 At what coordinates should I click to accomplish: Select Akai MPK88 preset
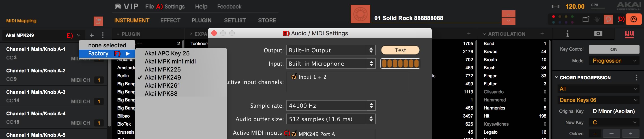point(181,93)
